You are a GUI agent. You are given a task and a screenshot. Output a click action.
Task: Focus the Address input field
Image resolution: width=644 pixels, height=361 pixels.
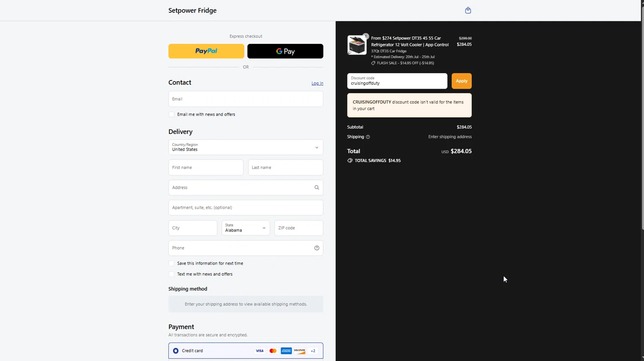[246, 187]
